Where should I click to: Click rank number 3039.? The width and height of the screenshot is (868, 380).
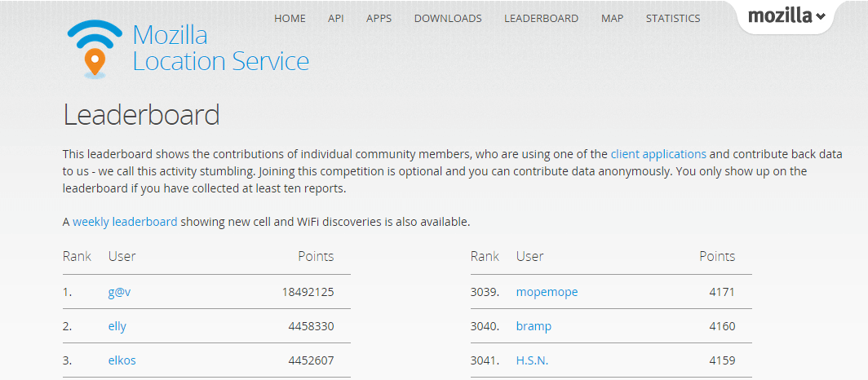click(485, 292)
